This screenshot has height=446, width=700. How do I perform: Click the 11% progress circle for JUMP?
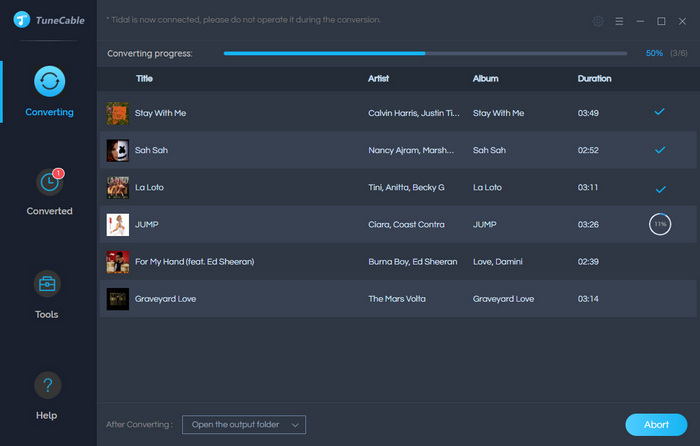pyautogui.click(x=660, y=224)
